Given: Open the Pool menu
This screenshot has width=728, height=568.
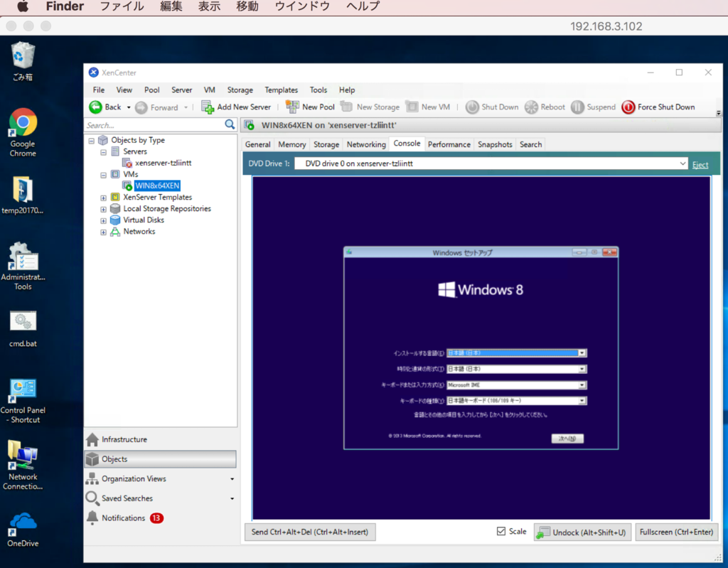Looking at the screenshot, I should [152, 90].
